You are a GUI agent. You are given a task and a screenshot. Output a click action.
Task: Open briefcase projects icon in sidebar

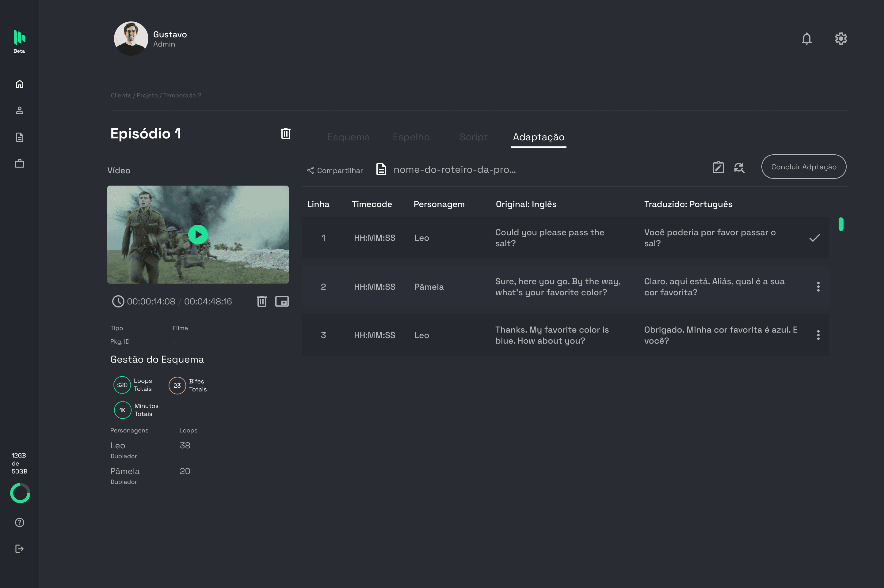(x=20, y=164)
